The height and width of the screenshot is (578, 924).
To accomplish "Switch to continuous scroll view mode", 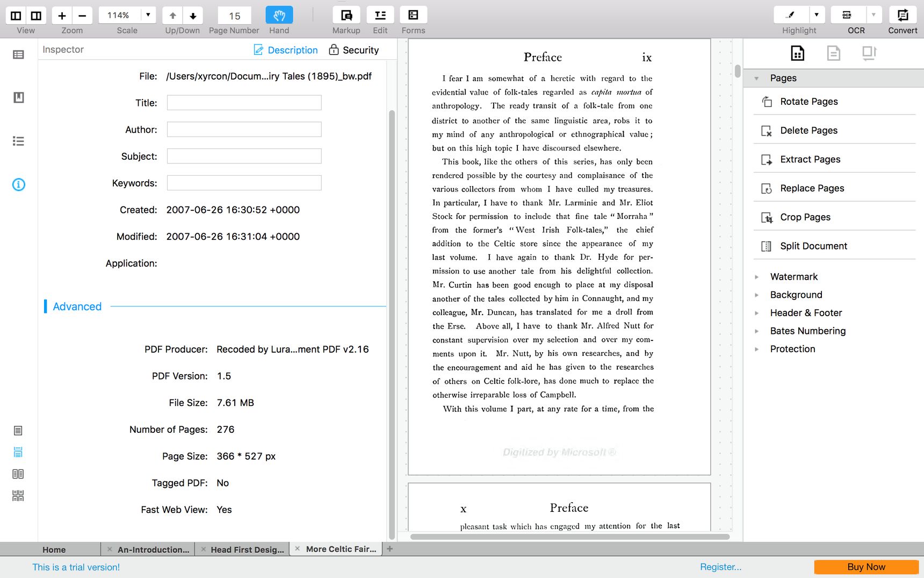I will tap(18, 452).
